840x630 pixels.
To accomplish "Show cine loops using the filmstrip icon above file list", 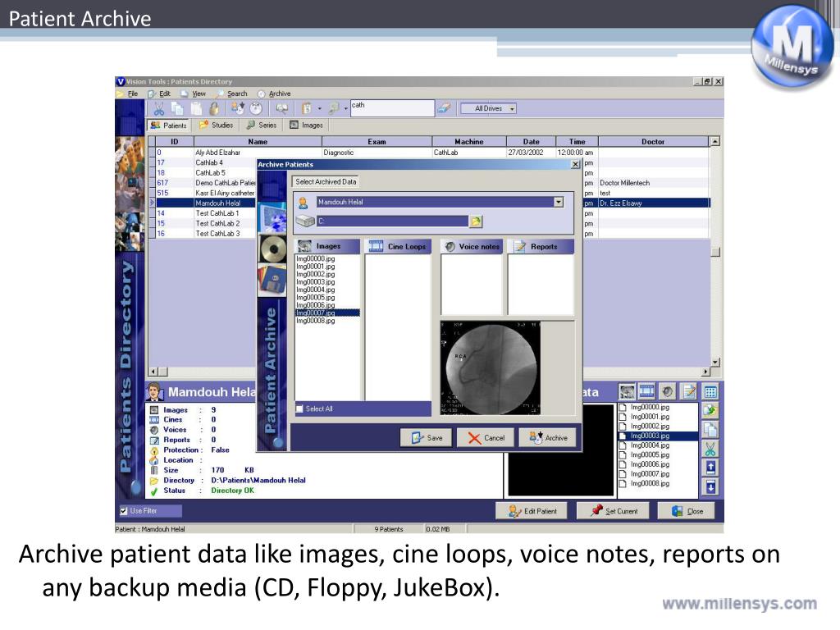I will coord(647,391).
